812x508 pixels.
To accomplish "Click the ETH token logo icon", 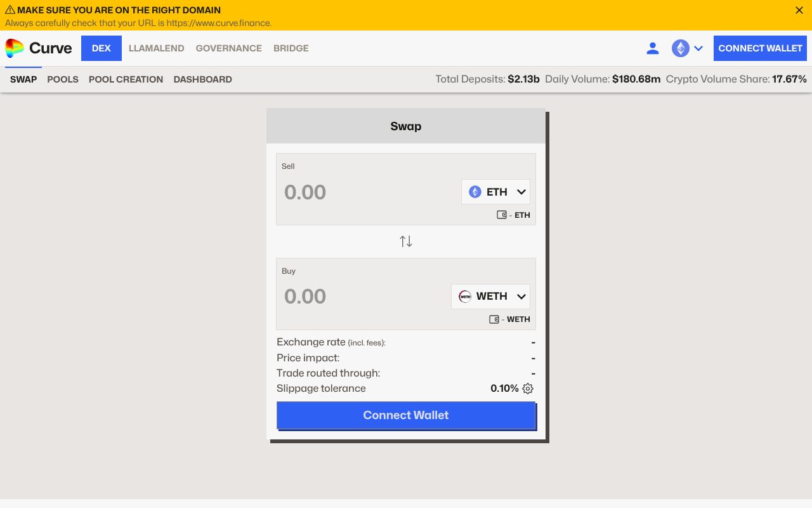I will click(x=475, y=192).
